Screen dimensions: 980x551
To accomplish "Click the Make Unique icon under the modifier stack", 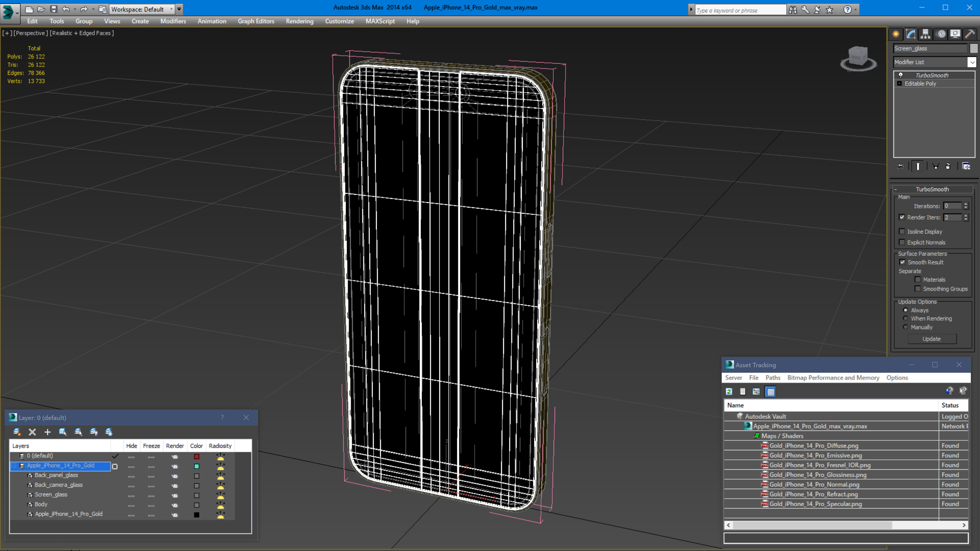I will click(x=936, y=166).
